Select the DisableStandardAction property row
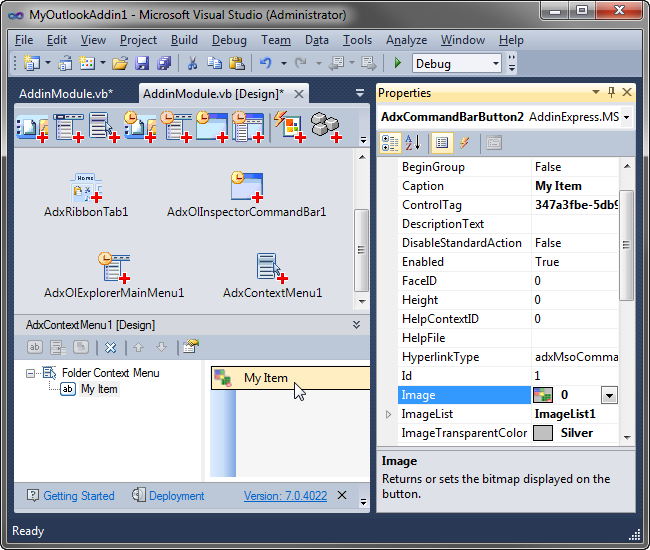 click(508, 243)
